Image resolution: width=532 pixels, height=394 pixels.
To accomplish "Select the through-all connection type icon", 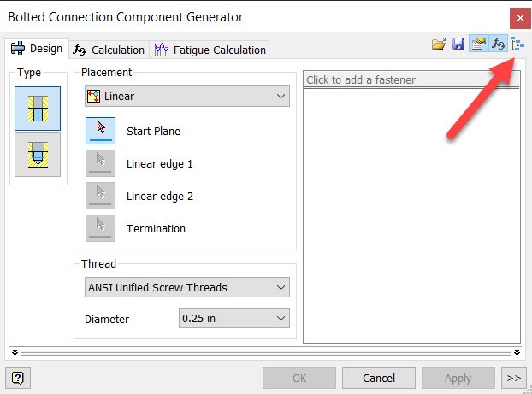I will tap(38, 109).
